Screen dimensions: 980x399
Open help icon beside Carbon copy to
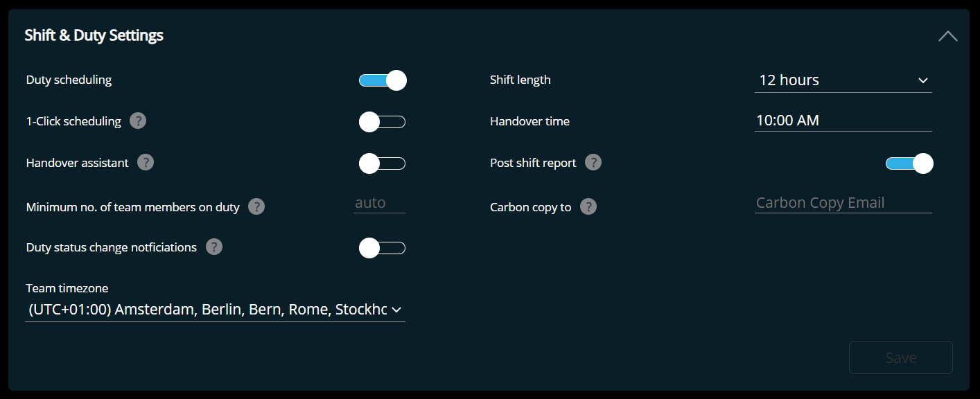coord(588,206)
